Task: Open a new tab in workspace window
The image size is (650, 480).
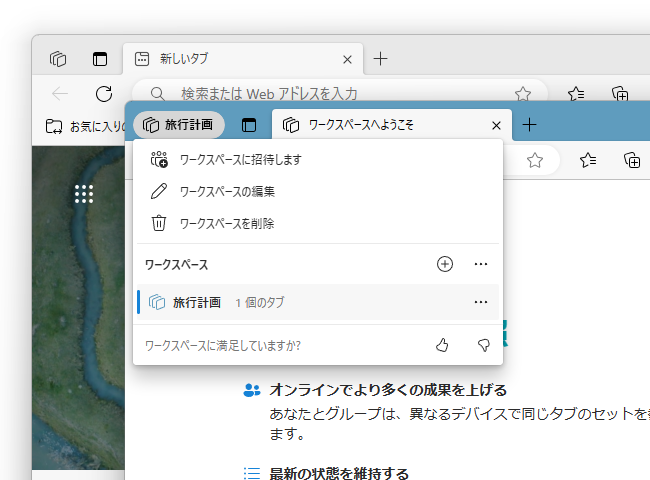Action: point(529,125)
